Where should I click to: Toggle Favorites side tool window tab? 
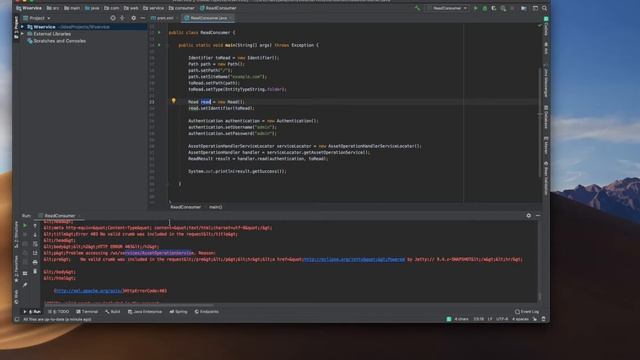point(16,269)
